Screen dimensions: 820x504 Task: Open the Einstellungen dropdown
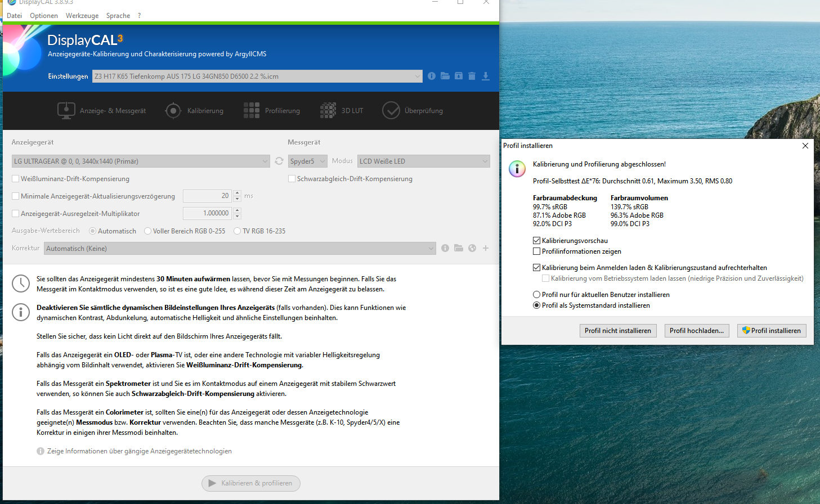257,76
